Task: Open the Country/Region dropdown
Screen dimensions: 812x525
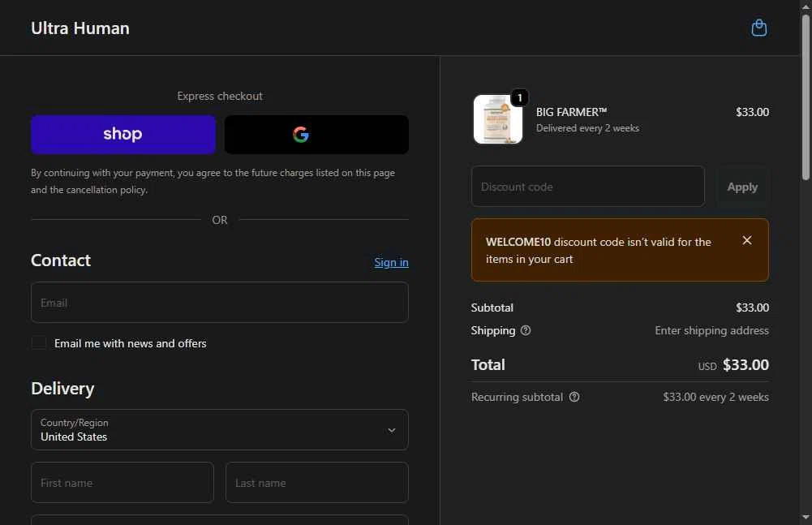Action: 220,429
